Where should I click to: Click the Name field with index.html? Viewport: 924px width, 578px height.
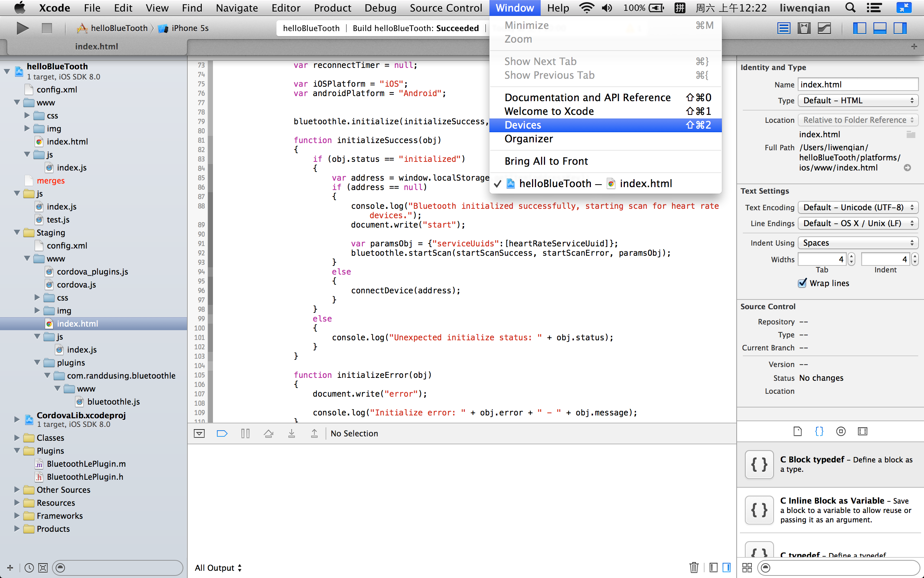858,85
